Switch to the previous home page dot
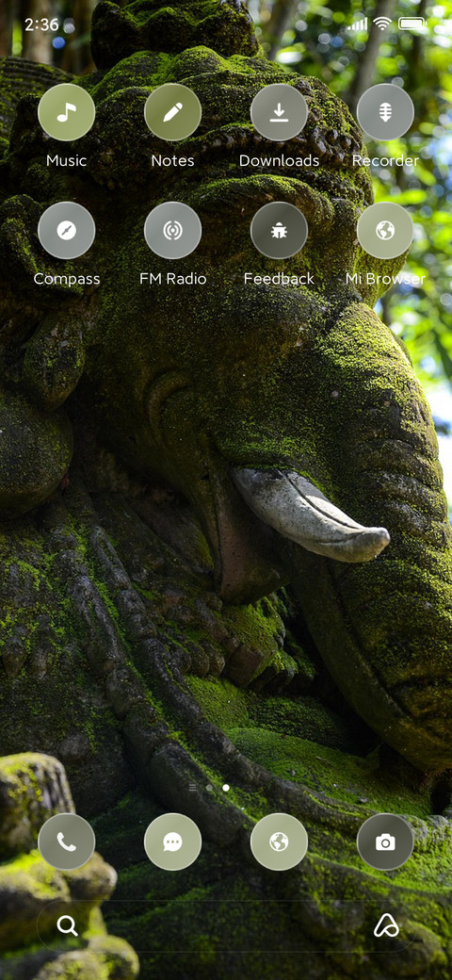Image resolution: width=452 pixels, height=980 pixels. pyautogui.click(x=209, y=788)
